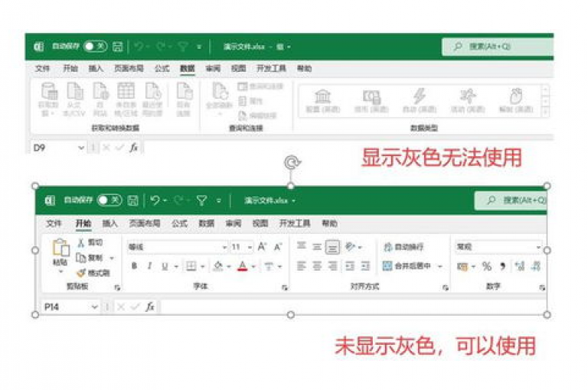
Task: Align text left
Action: (x=301, y=266)
